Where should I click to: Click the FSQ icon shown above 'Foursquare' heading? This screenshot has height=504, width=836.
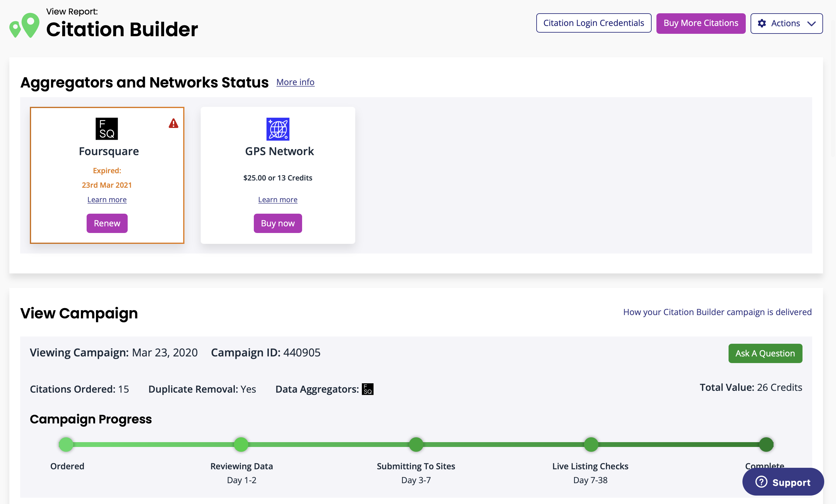pos(107,129)
